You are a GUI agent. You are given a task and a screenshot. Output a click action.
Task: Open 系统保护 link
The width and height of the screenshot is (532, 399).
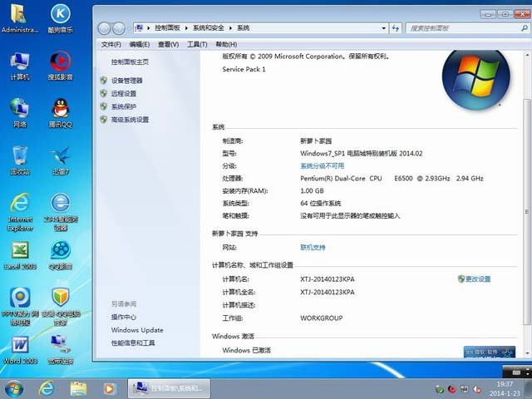point(124,106)
